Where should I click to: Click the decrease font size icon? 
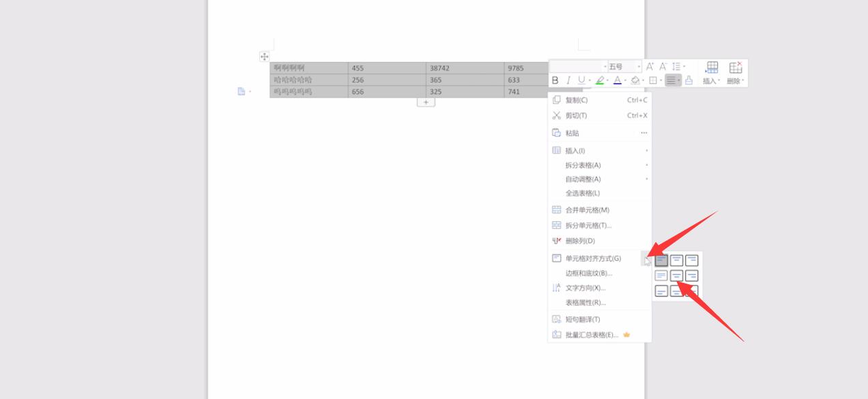(662, 67)
